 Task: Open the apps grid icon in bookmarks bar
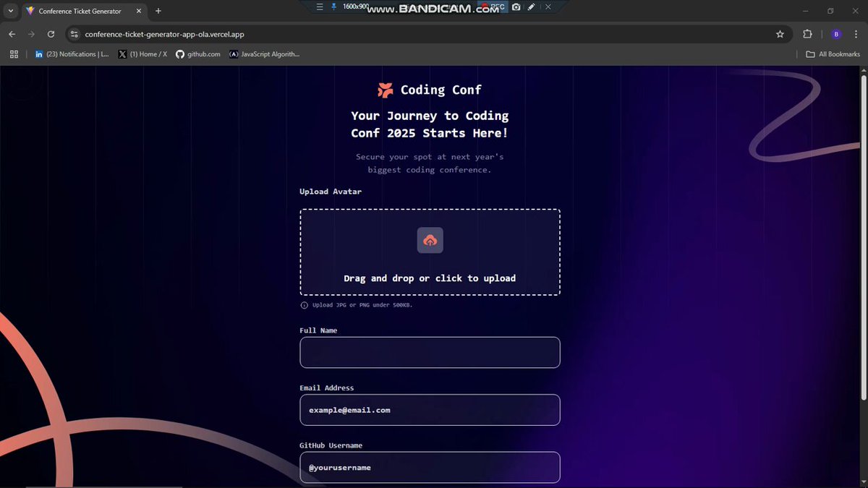coord(14,54)
